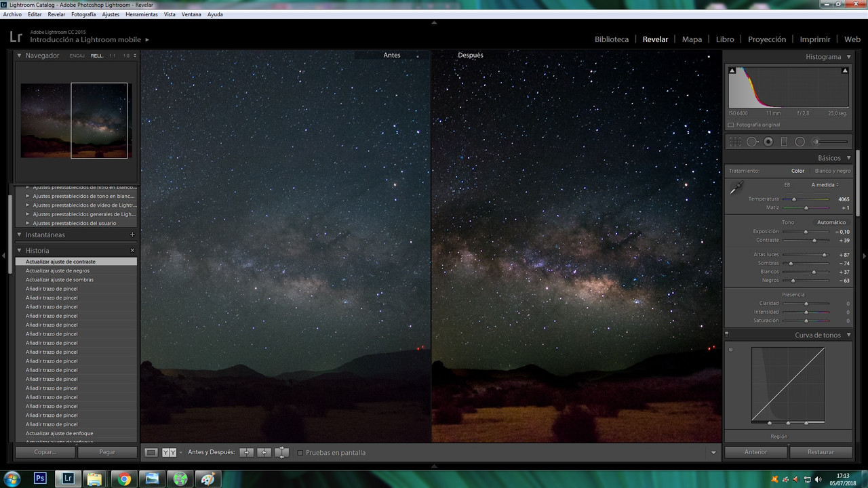Image resolution: width=868 pixels, height=488 pixels.
Task: Expand Ajustes preestablecidos del usuario folder
Action: coord(28,223)
